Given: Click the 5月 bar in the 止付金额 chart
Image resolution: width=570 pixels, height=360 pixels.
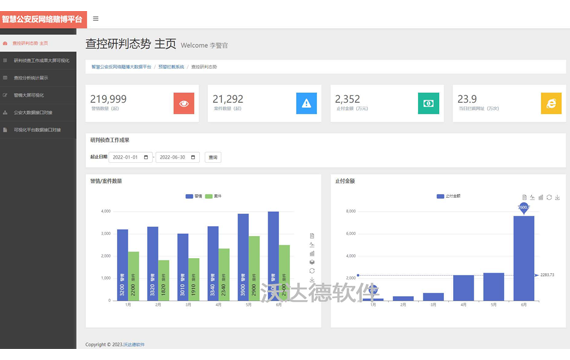Looking at the screenshot, I should 494,287.
